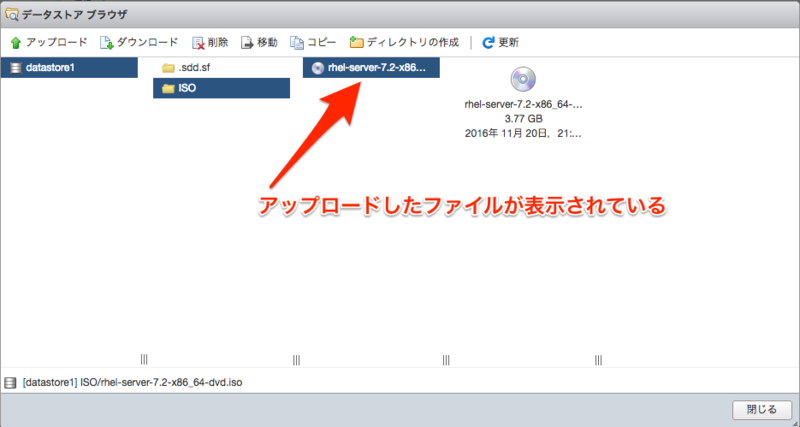This screenshot has height=427, width=800.
Task: Click the third column divider handle
Action: tap(446, 360)
